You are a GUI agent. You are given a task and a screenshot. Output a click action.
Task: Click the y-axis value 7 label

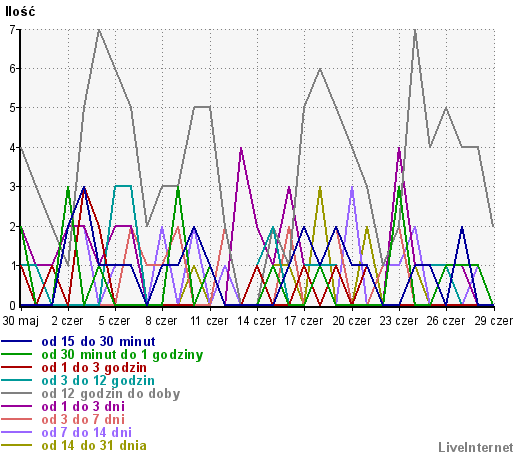[12, 30]
